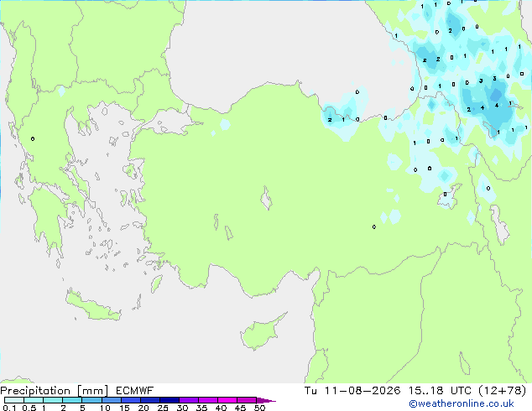Pick the 35–40 mm violet legend swatch
Image resolution: width=532 pixels, height=411 pixels.
(x=207, y=400)
